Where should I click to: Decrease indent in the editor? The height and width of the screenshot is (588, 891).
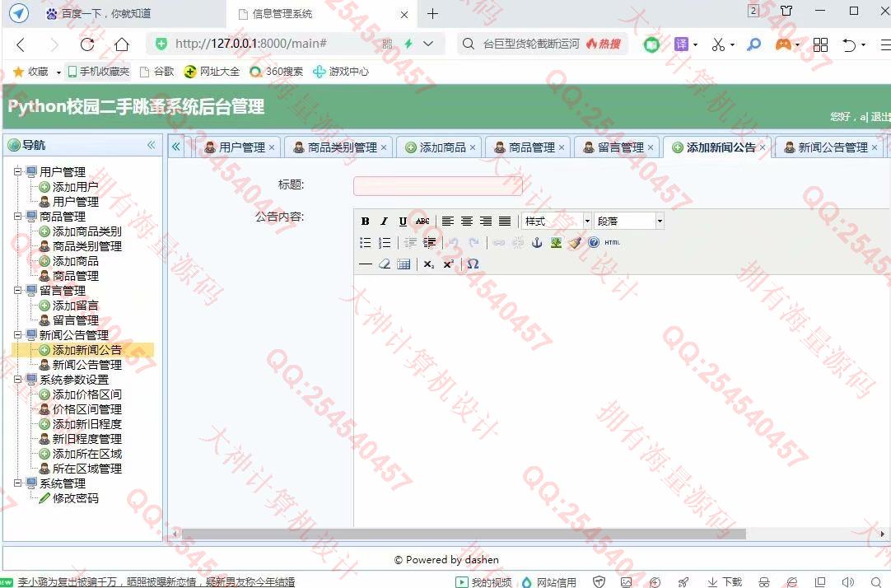coord(410,243)
